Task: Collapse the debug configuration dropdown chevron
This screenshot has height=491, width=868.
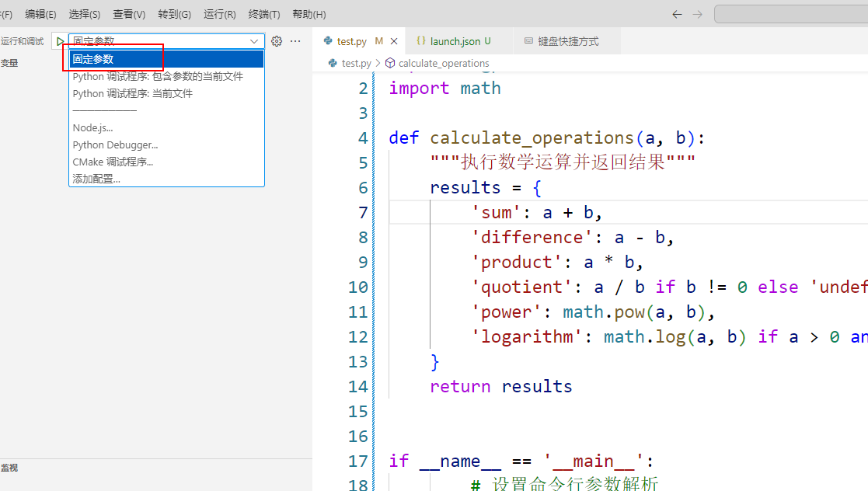Action: pos(254,41)
